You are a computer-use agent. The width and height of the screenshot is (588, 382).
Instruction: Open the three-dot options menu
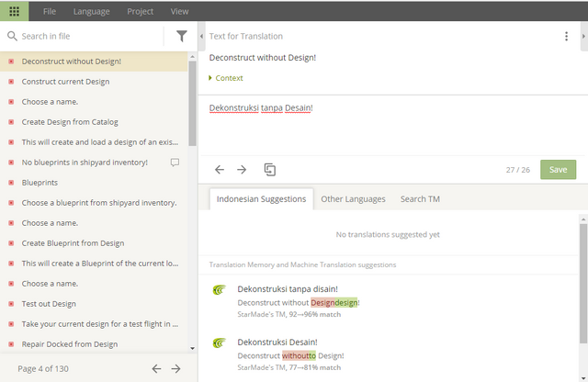coord(566,36)
